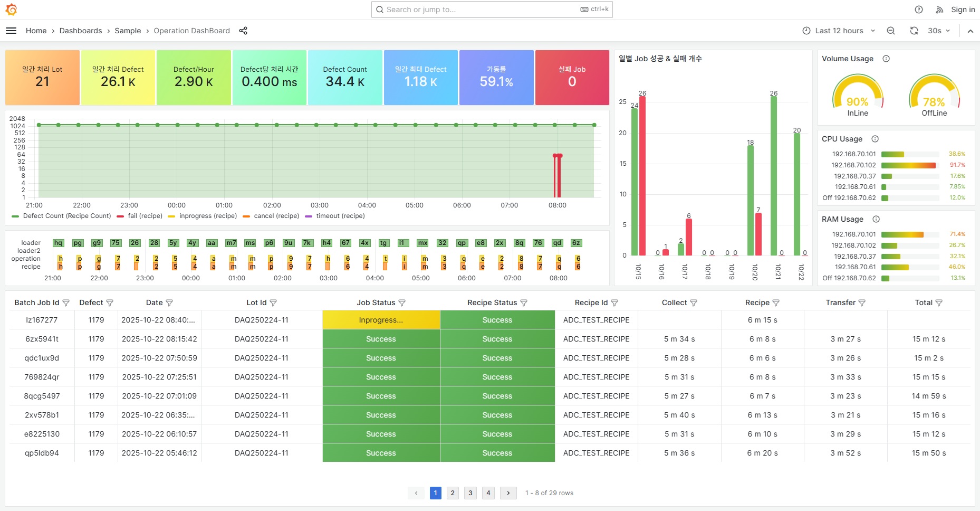Collapse the top toolbar with the chevron
The height and width of the screenshot is (511, 980).
(970, 31)
